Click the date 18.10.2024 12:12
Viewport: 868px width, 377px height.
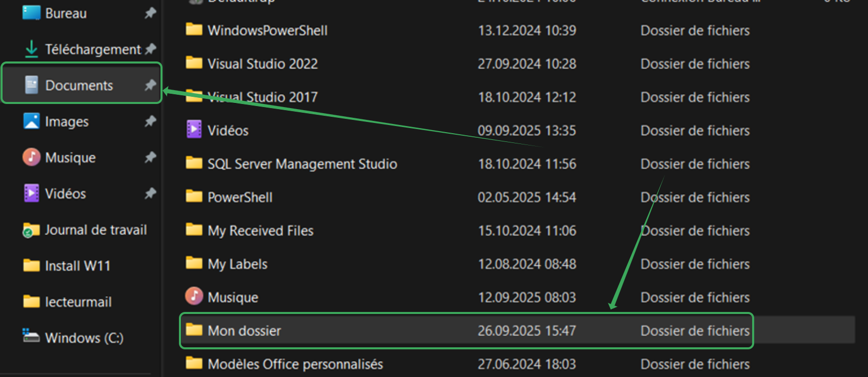click(x=527, y=97)
